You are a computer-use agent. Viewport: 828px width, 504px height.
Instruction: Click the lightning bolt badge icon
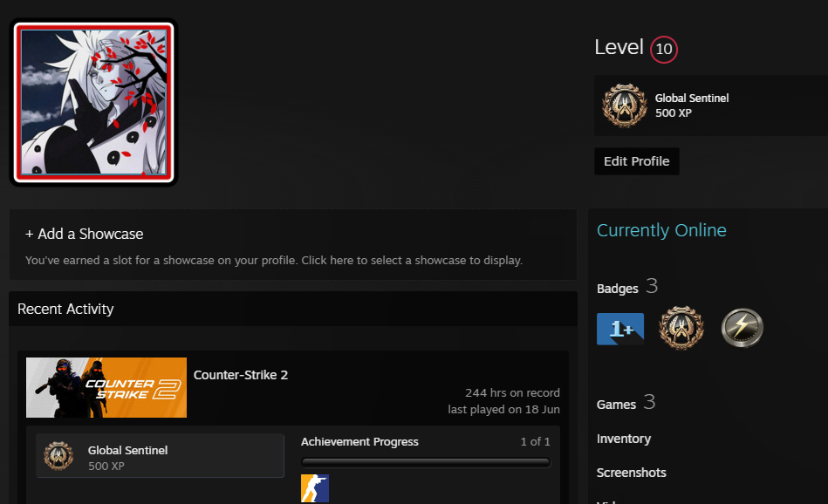click(742, 328)
